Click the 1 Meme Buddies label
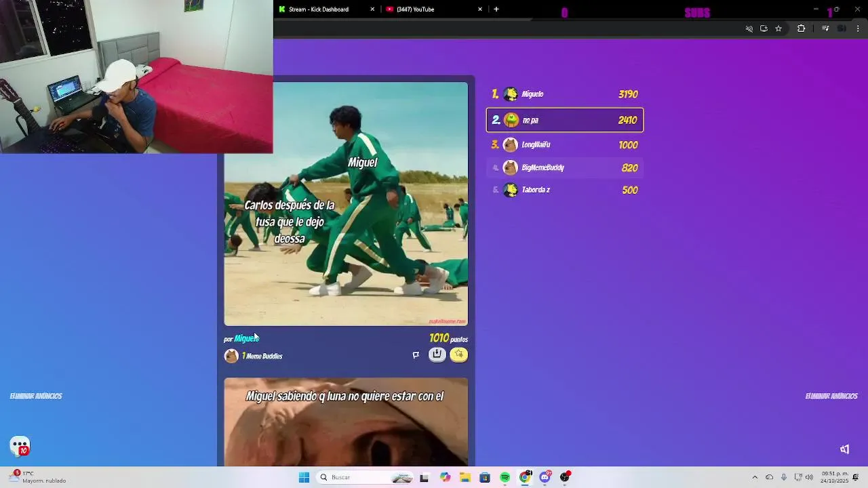Image resolution: width=868 pixels, height=488 pixels. click(x=262, y=356)
